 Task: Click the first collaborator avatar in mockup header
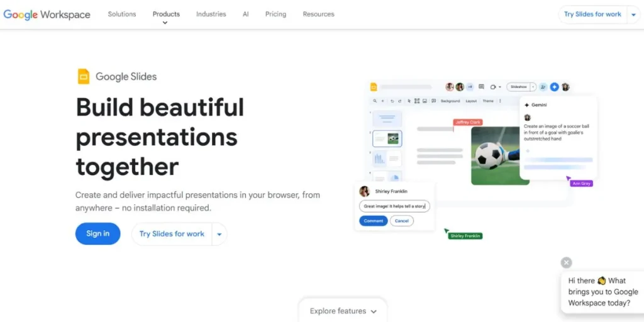450,87
